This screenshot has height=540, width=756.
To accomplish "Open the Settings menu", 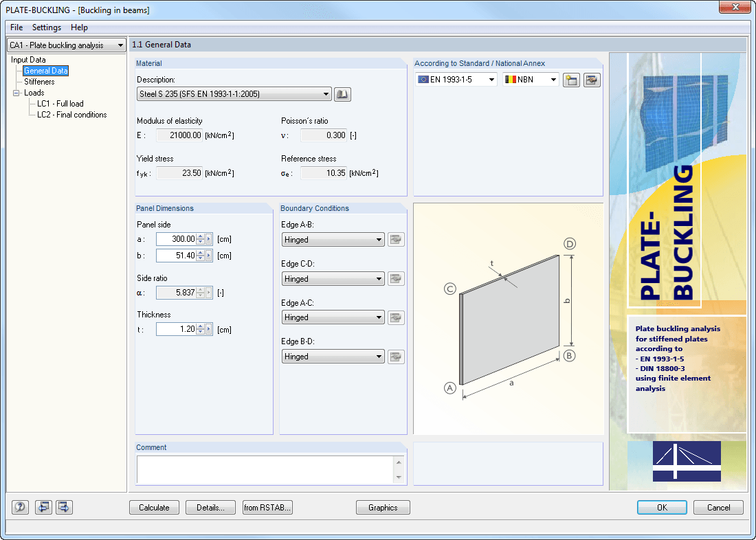I will click(47, 27).
